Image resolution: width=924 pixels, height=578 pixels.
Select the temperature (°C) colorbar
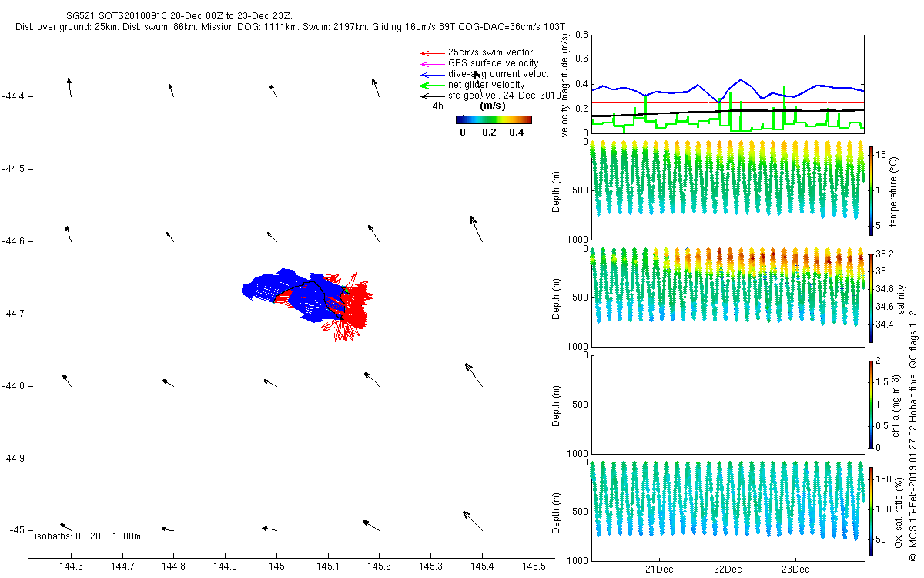[872, 190]
